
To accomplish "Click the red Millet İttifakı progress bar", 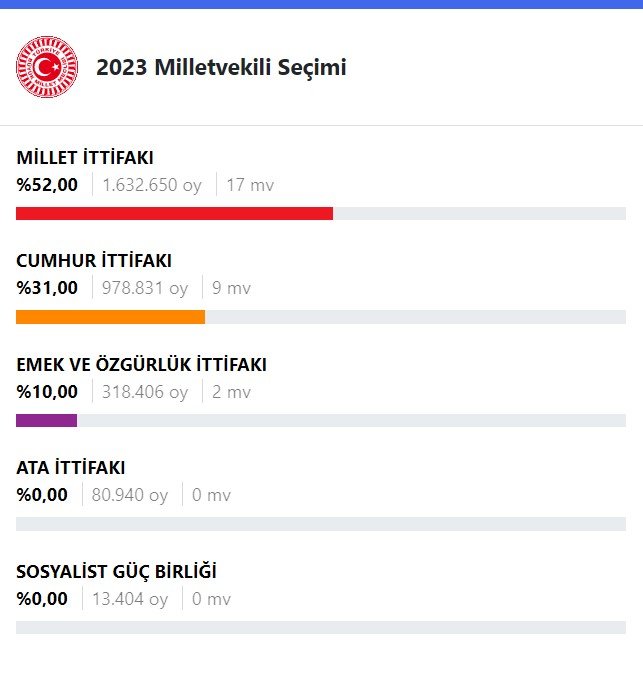I will [x=174, y=213].
